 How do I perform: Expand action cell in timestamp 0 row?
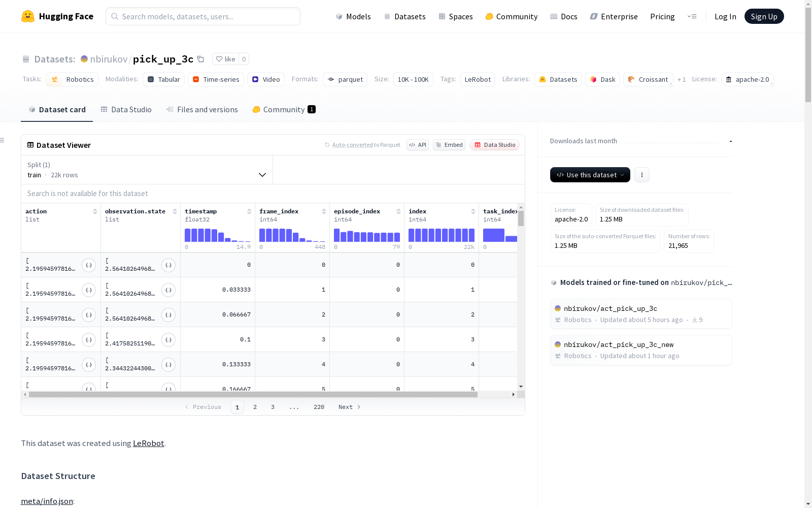pyautogui.click(x=89, y=265)
